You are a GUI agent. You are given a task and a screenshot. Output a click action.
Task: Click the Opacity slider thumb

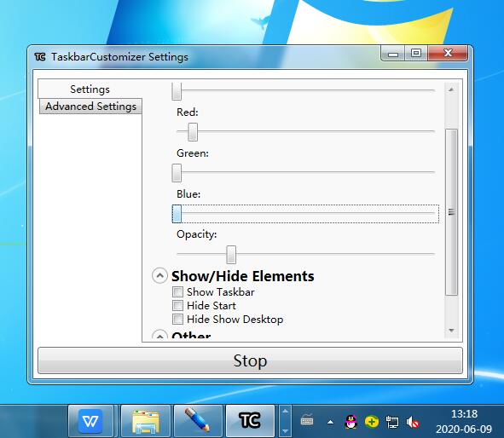pos(231,255)
